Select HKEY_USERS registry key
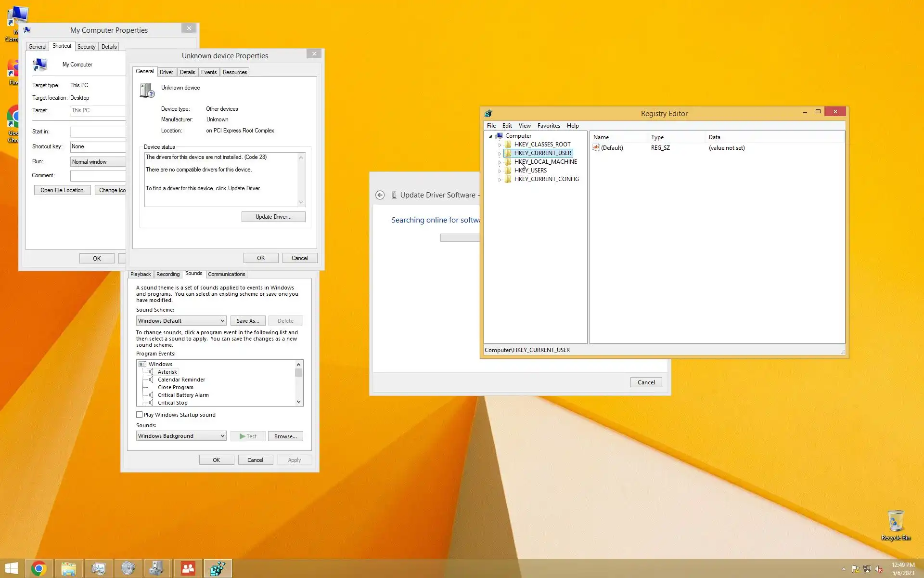Viewport: 924px width, 578px height. click(530, 171)
